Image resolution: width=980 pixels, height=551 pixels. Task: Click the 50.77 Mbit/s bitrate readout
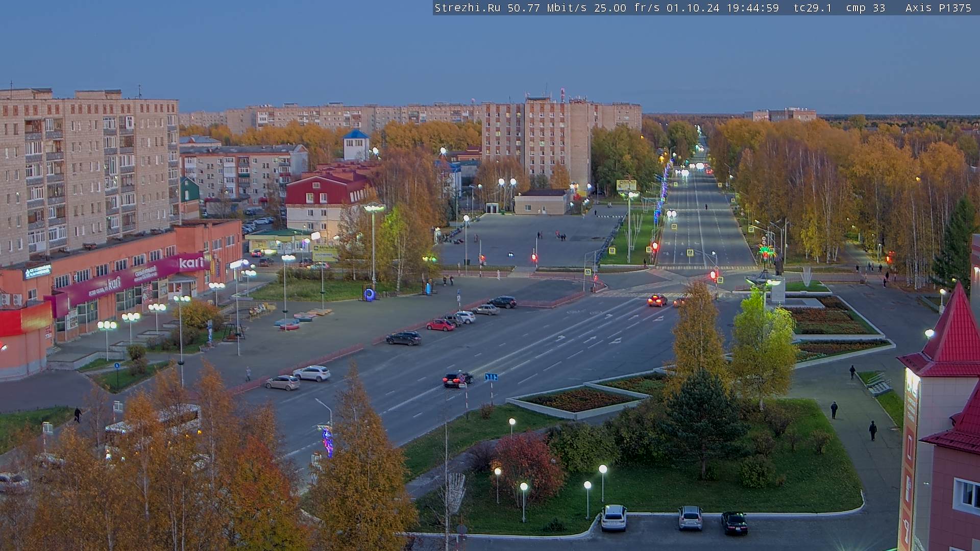pyautogui.click(x=547, y=8)
